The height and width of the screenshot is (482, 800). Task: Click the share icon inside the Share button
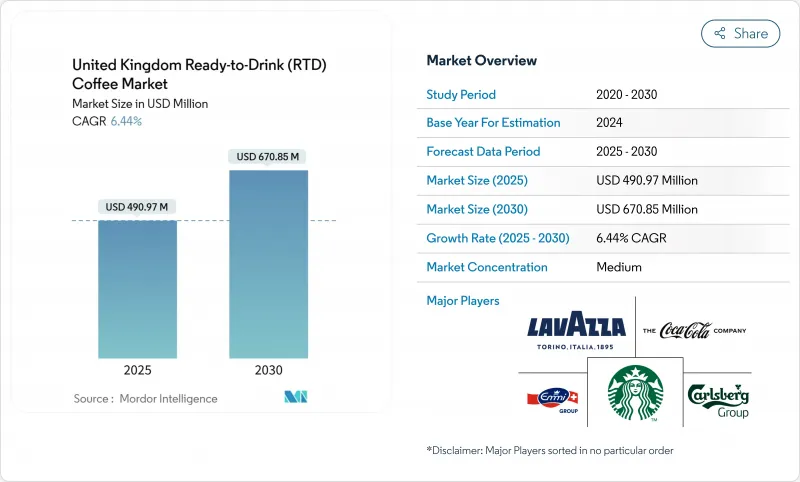(718, 33)
